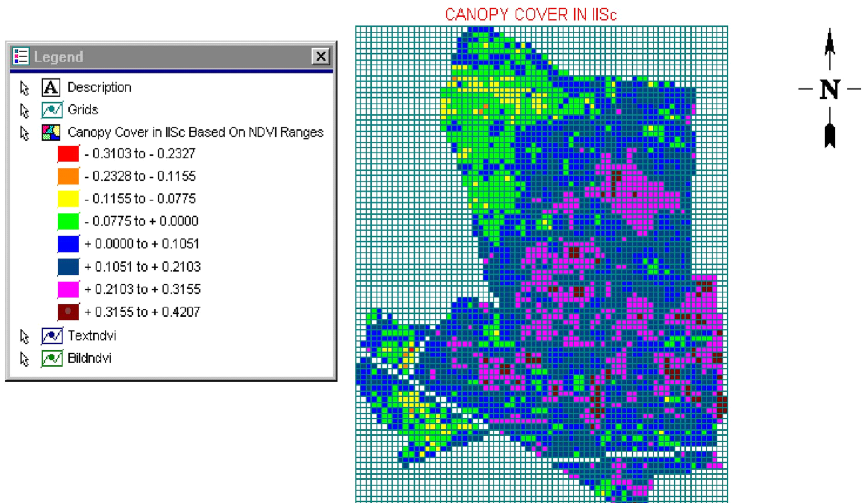
Task: Toggle selectable arrow beside Canopy Cover layer
Action: pos(24,133)
